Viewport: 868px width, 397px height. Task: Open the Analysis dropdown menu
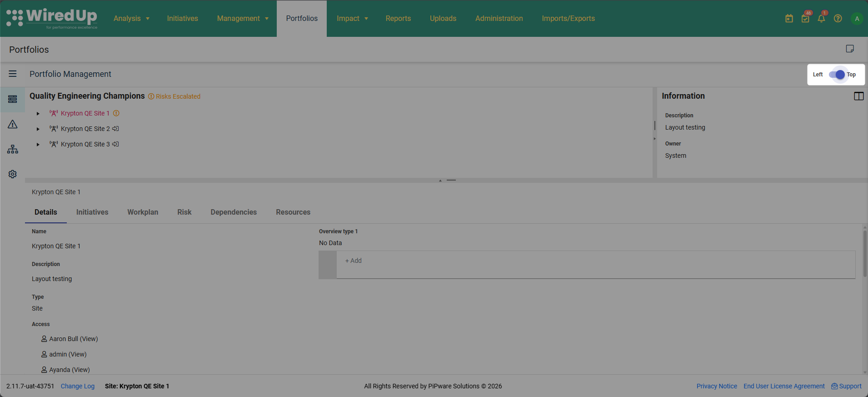coord(131,19)
